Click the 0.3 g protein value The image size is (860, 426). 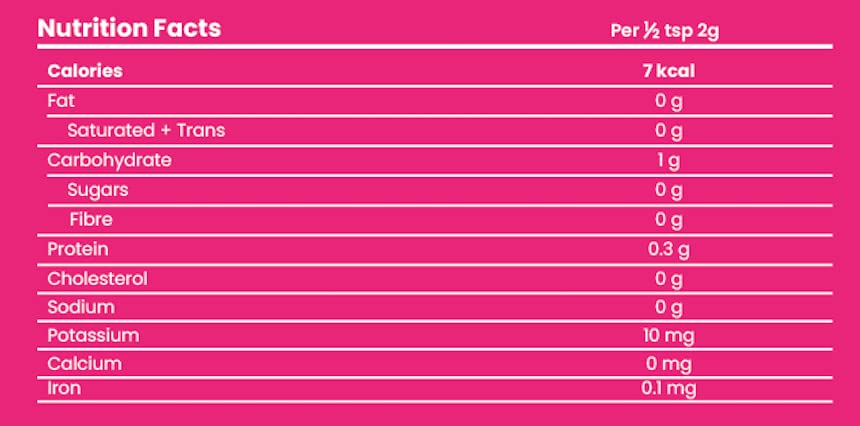point(666,249)
